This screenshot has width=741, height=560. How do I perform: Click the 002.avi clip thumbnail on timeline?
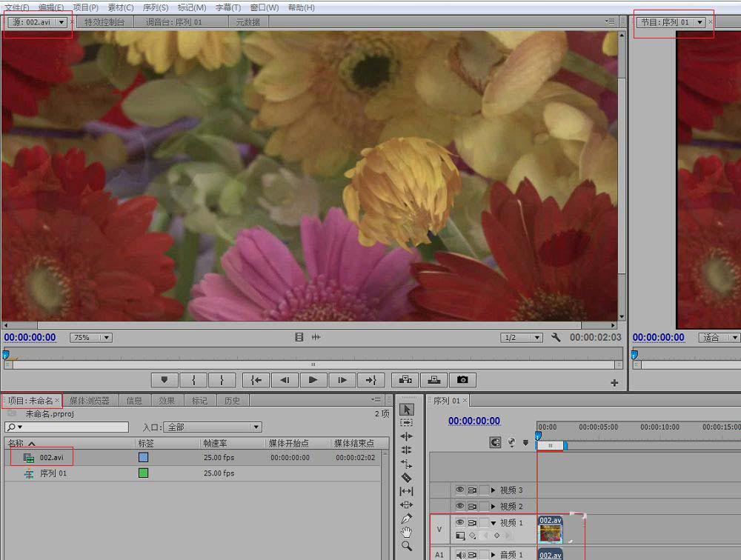point(550,534)
